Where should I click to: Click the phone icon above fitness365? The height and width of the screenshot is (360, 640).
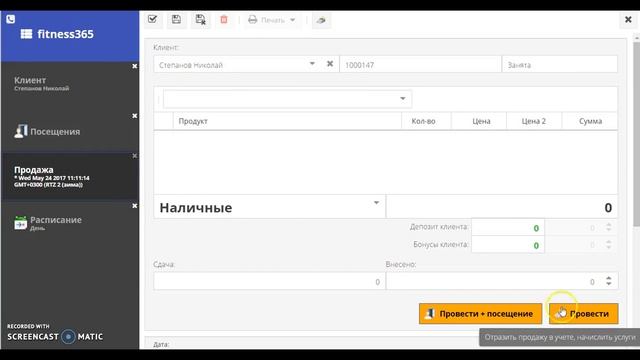pos(11,19)
